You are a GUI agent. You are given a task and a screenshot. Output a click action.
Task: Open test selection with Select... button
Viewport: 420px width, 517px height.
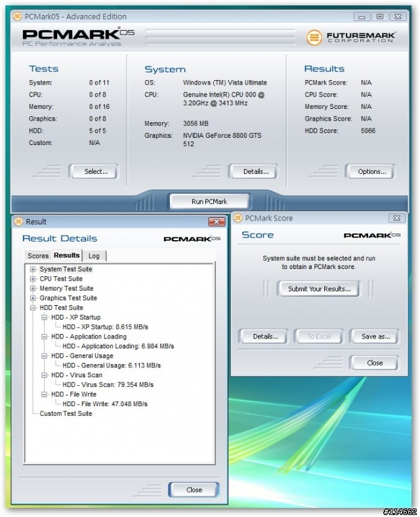click(x=94, y=171)
